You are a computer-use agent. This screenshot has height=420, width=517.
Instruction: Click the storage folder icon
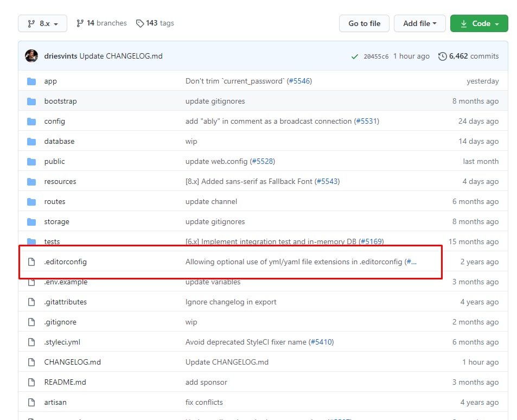(x=31, y=222)
